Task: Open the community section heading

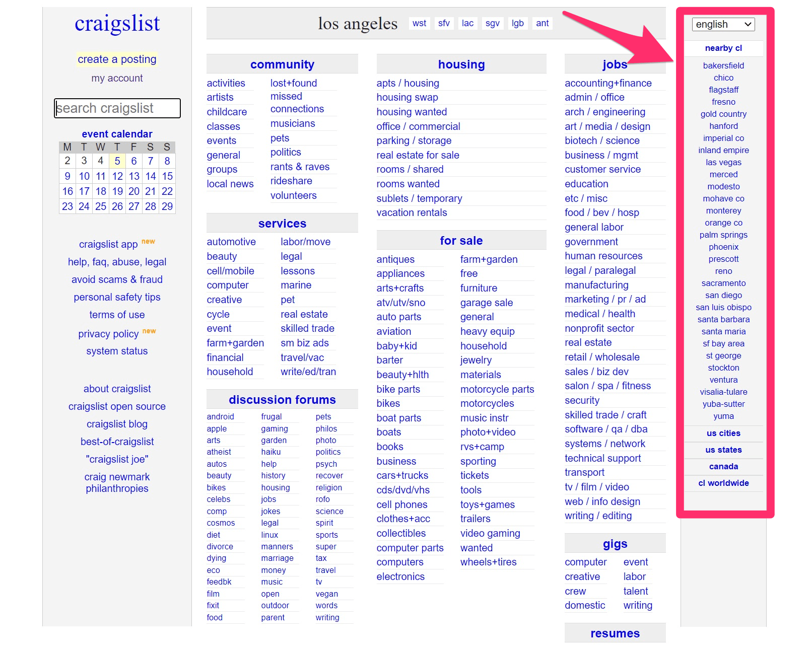Action: click(282, 64)
